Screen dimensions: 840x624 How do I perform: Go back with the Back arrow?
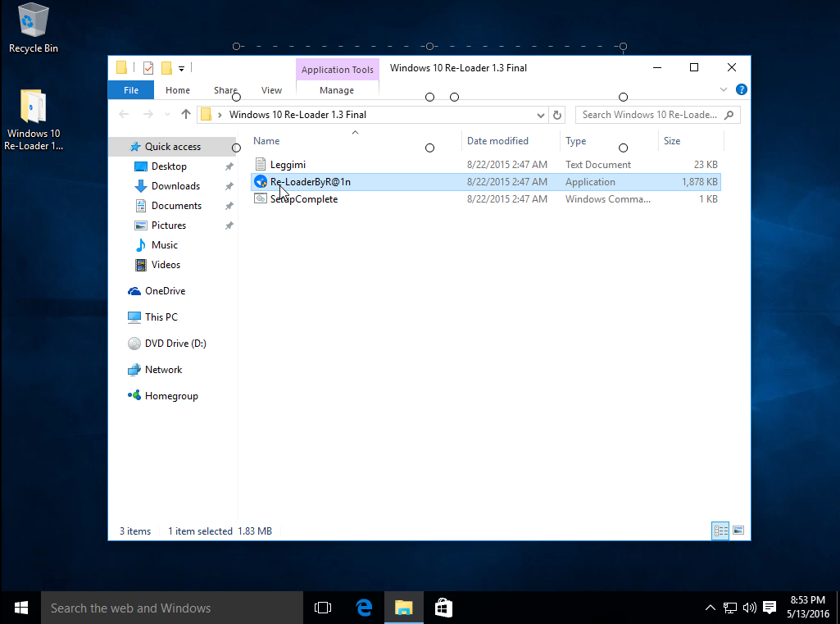click(124, 114)
